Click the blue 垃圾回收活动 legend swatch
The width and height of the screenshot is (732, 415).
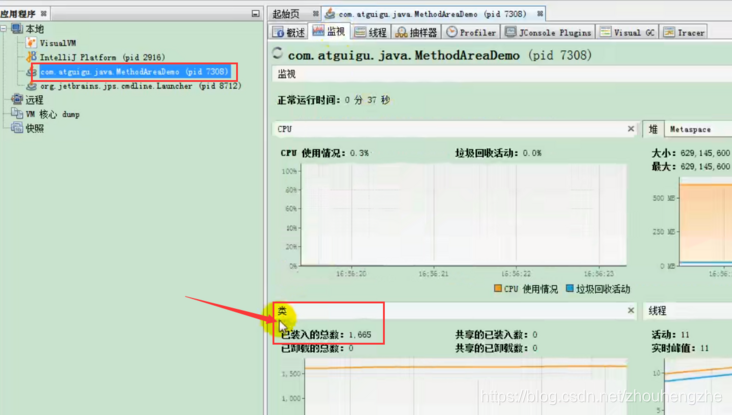(570, 288)
